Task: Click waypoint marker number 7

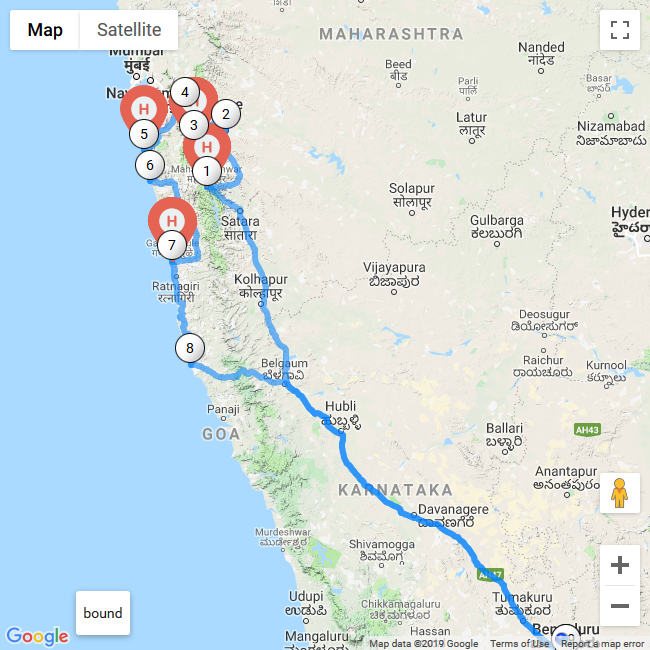Action: pos(172,245)
